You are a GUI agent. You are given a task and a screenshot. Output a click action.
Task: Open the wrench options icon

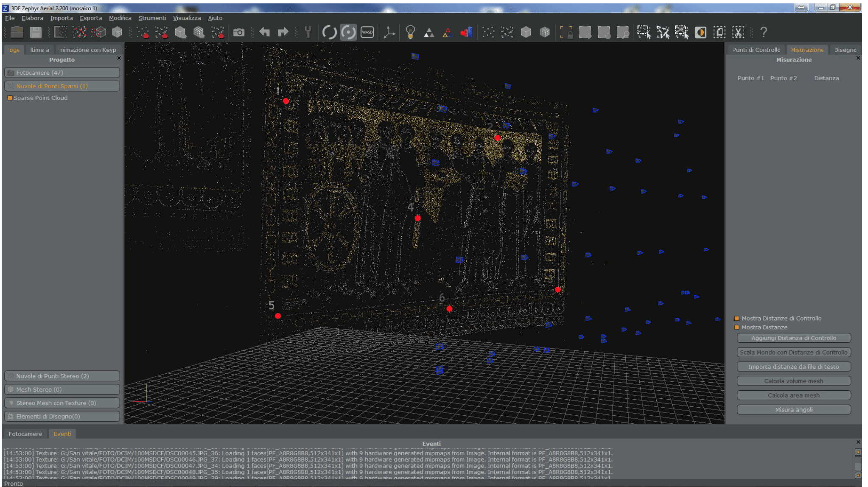point(308,32)
